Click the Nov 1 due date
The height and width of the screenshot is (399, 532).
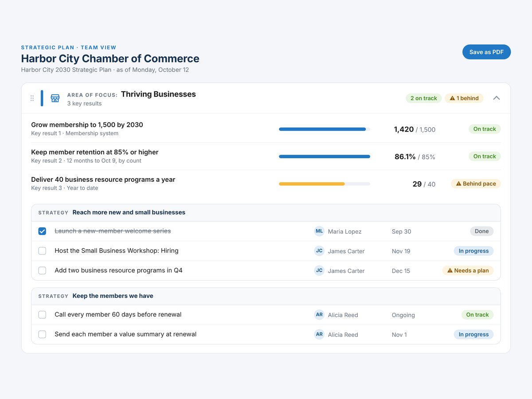[399, 334]
